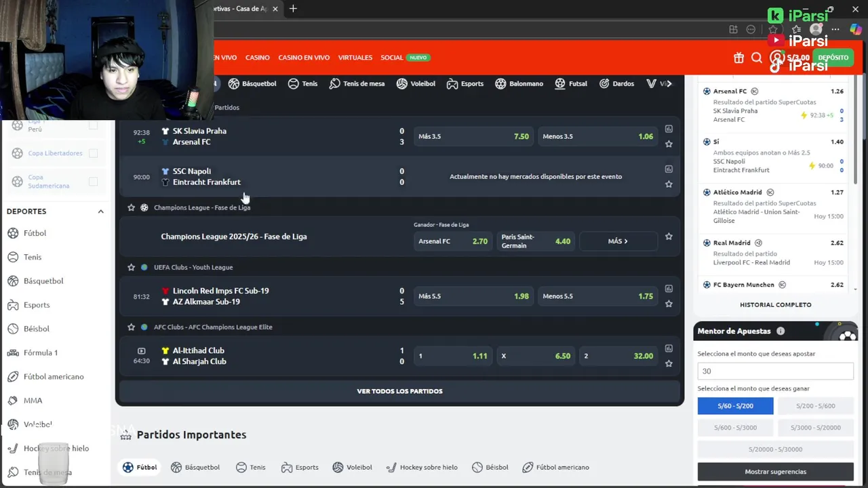Bet Más 3.5 at 7.50
Image resolution: width=868 pixels, height=488 pixels.
473,136
